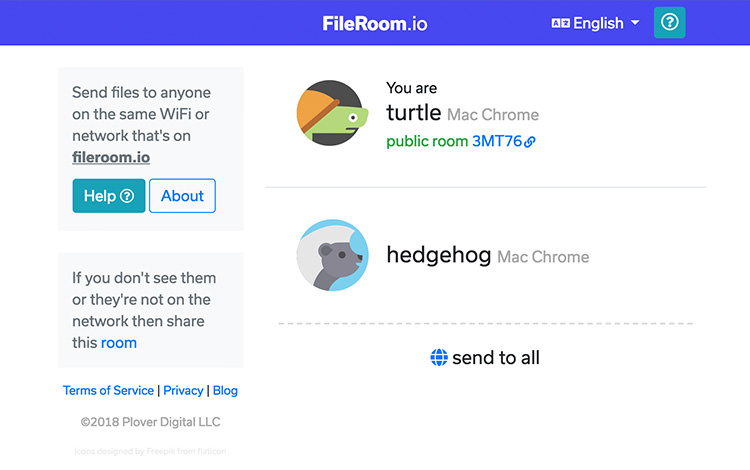
Task: Click the translate icon in language selector
Action: 560,23
